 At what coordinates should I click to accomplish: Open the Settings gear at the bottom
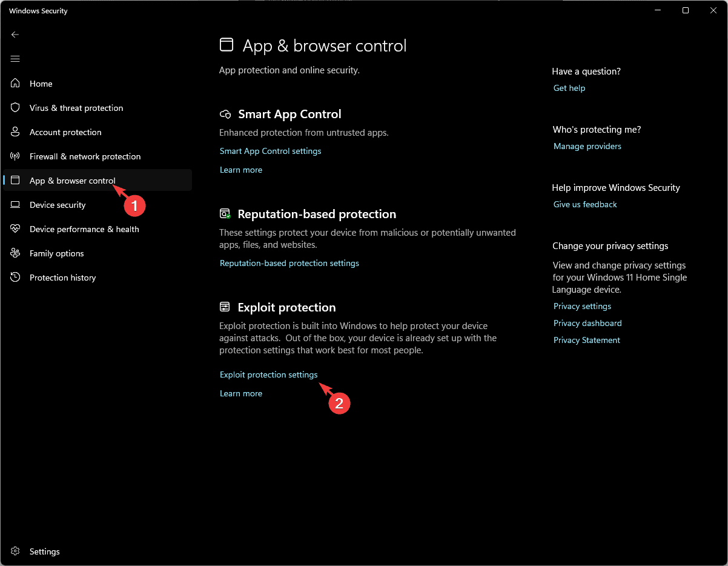tap(15, 551)
